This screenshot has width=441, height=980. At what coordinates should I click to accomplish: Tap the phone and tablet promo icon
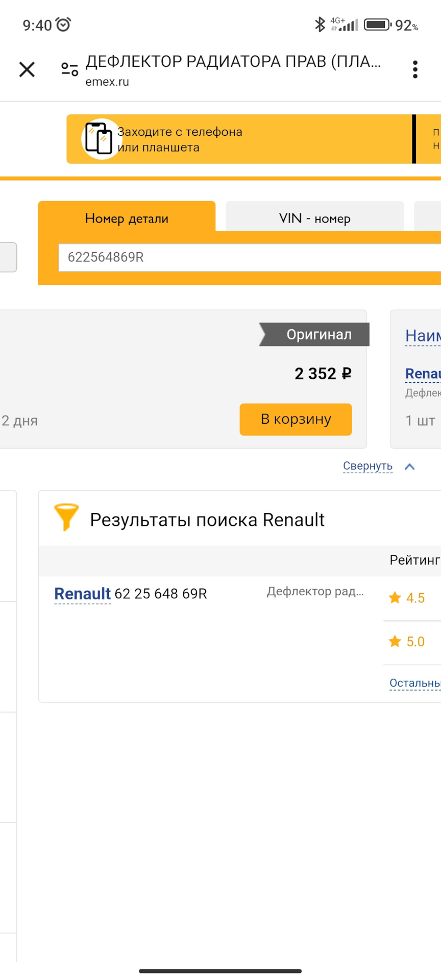[x=100, y=138]
